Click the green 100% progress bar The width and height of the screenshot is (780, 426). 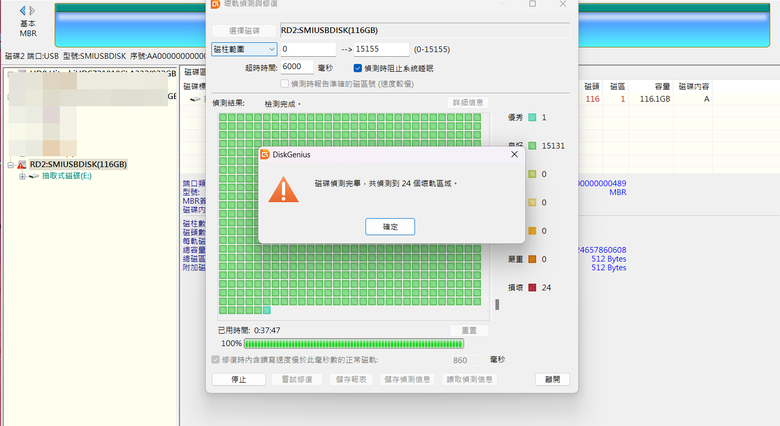point(354,344)
